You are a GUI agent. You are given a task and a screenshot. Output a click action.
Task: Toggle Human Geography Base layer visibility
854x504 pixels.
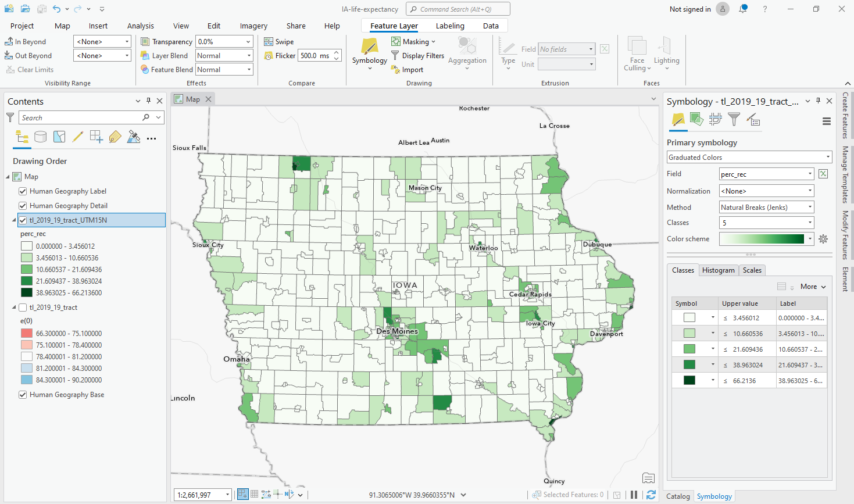coord(23,395)
